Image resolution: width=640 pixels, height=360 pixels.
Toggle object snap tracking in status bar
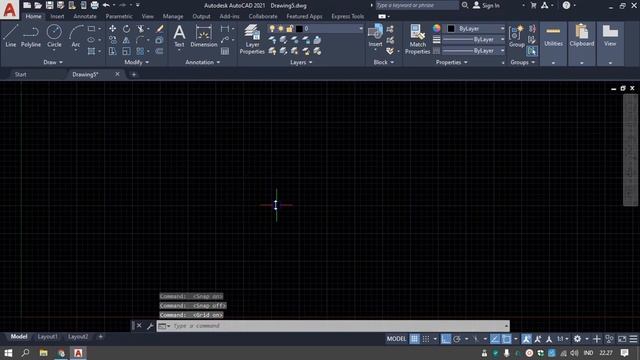tap(495, 339)
